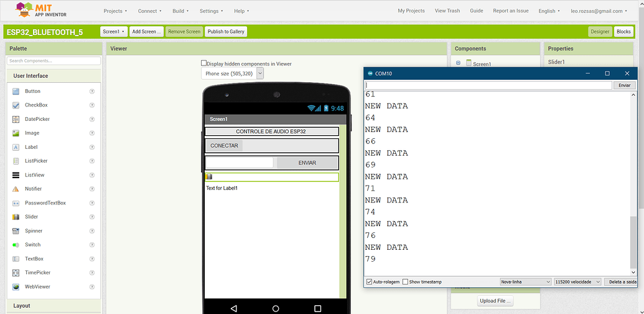The width and height of the screenshot is (644, 314).
Task: Click the Remove Screen button
Action: pos(184,32)
